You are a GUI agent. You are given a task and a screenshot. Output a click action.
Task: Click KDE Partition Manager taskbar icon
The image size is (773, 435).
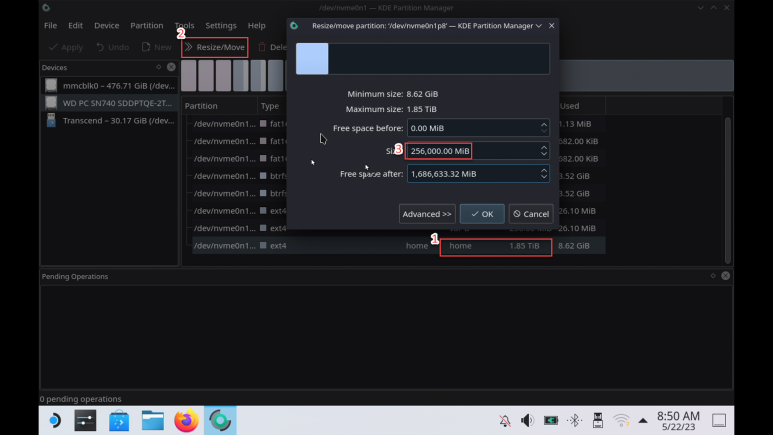pos(220,421)
